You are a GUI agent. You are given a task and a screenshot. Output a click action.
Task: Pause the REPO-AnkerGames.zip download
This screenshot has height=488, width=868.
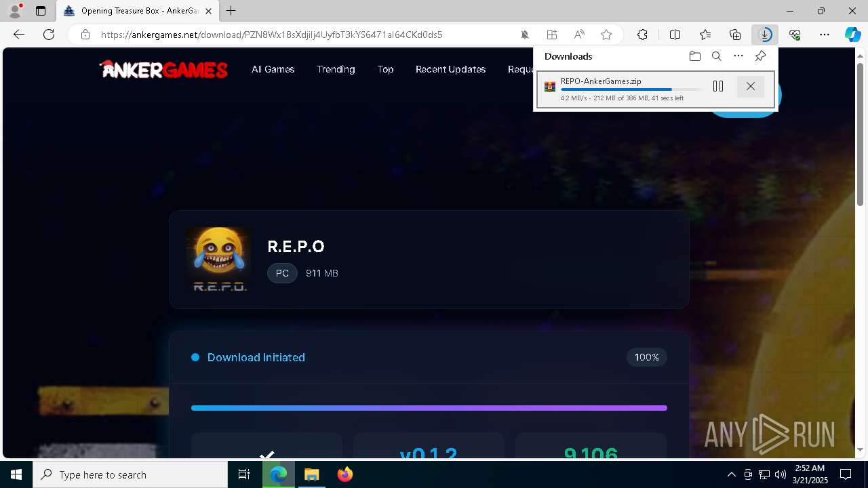[718, 86]
